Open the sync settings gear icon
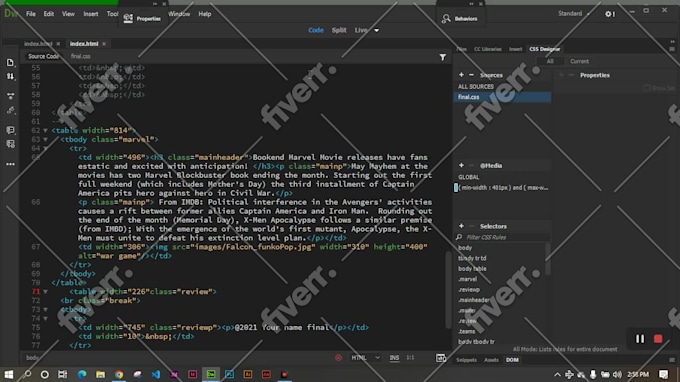 point(610,14)
